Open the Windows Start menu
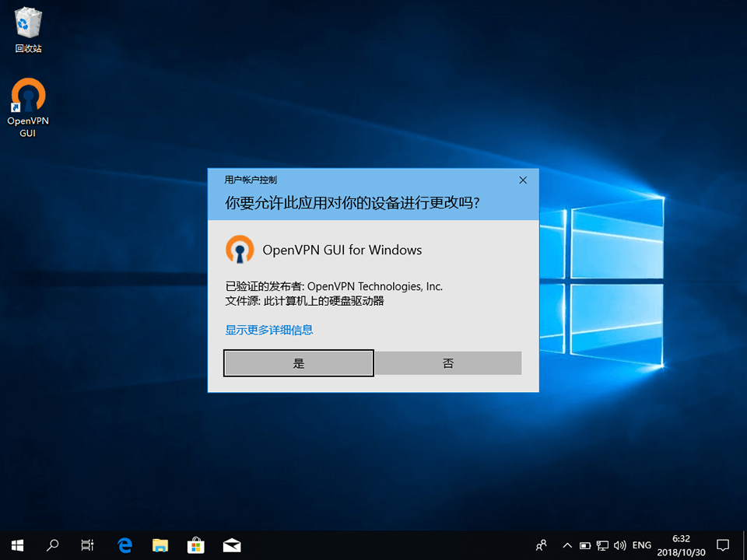 [x=18, y=545]
